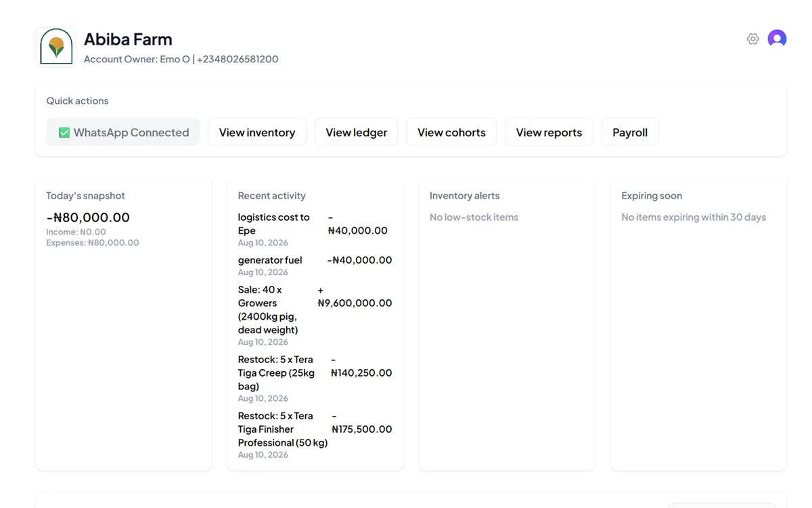Click the Recent activity heading
This screenshot has height=508, width=812.
(272, 196)
